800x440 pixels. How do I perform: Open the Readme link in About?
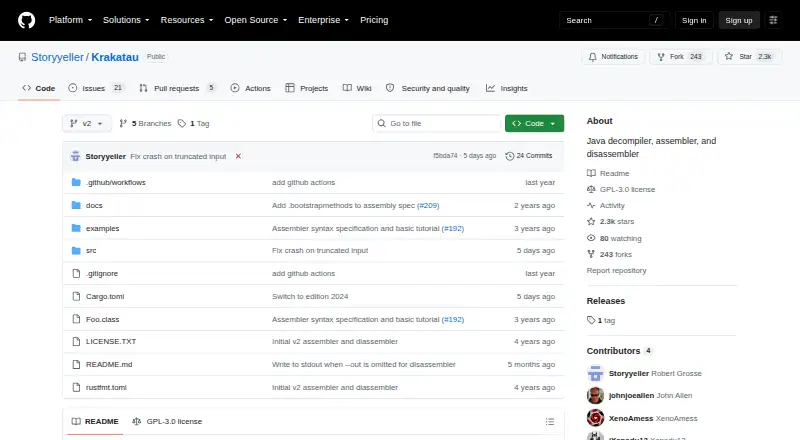pyautogui.click(x=608, y=174)
